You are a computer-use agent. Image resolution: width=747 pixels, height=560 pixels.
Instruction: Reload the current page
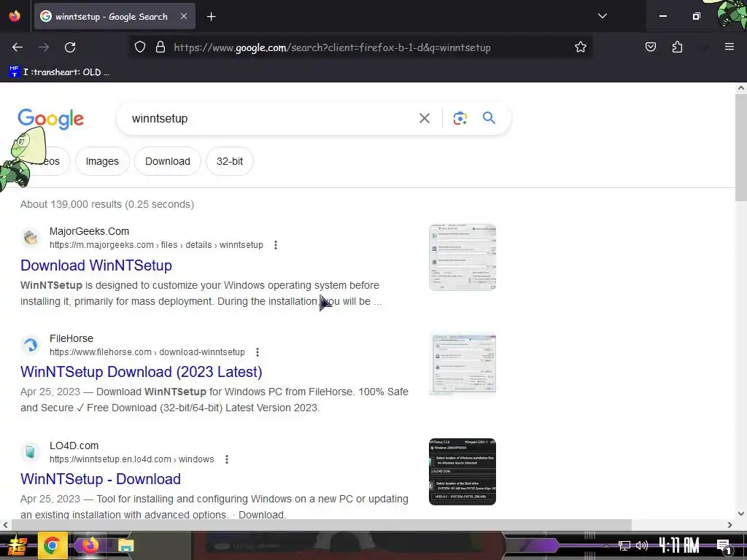click(x=70, y=47)
